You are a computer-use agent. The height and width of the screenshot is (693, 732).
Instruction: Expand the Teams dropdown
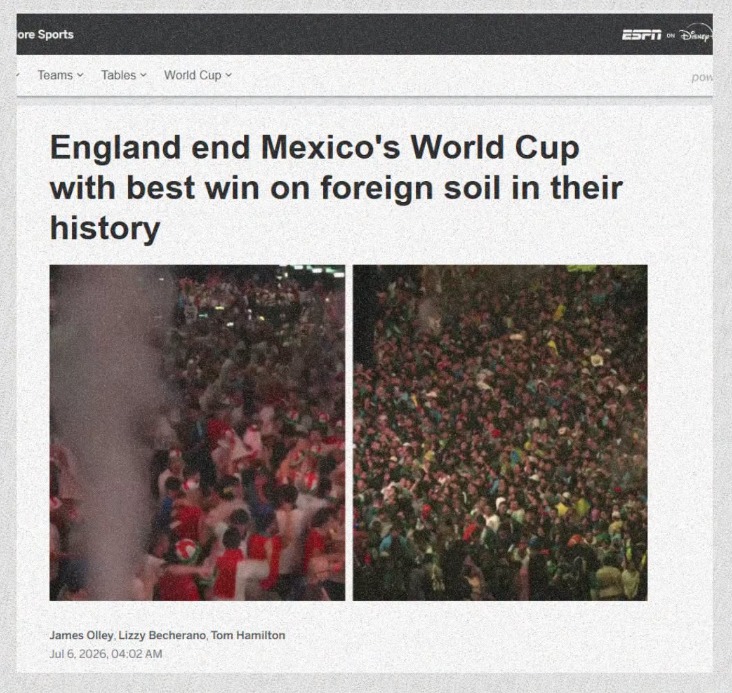click(x=61, y=75)
